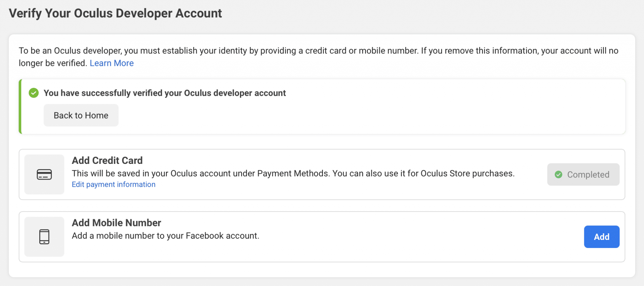Image resolution: width=644 pixels, height=286 pixels.
Task: Click the identity requirement intro paragraph
Action: click(318, 51)
